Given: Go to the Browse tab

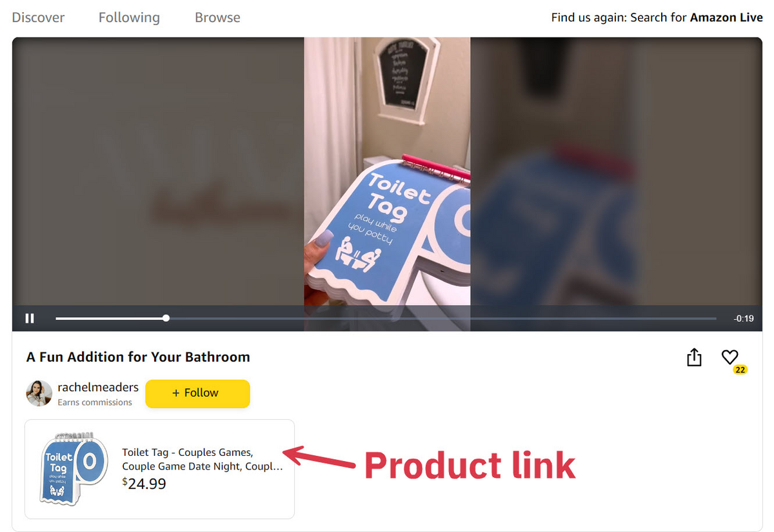Looking at the screenshot, I should [x=217, y=17].
